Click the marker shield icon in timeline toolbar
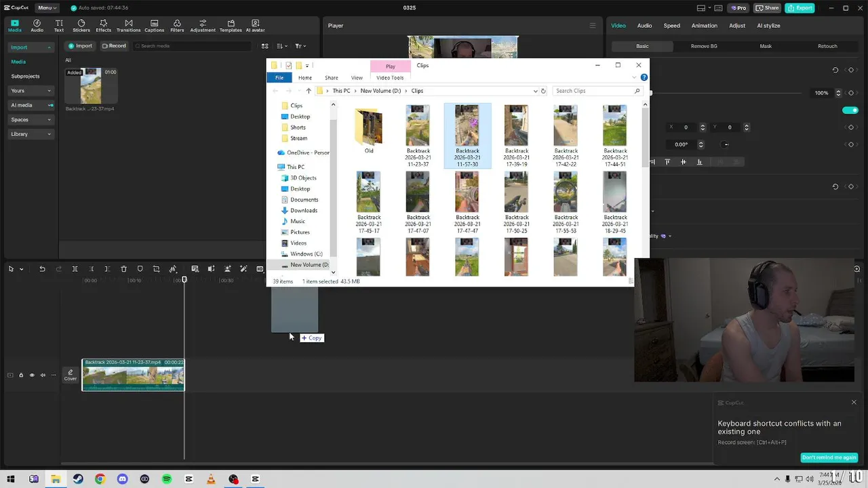 click(x=140, y=269)
